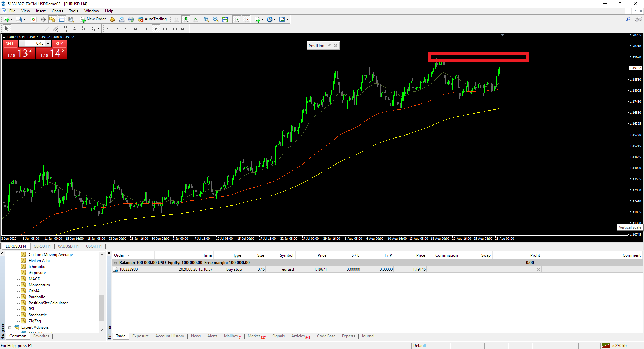Open the Charts menu

[57, 11]
